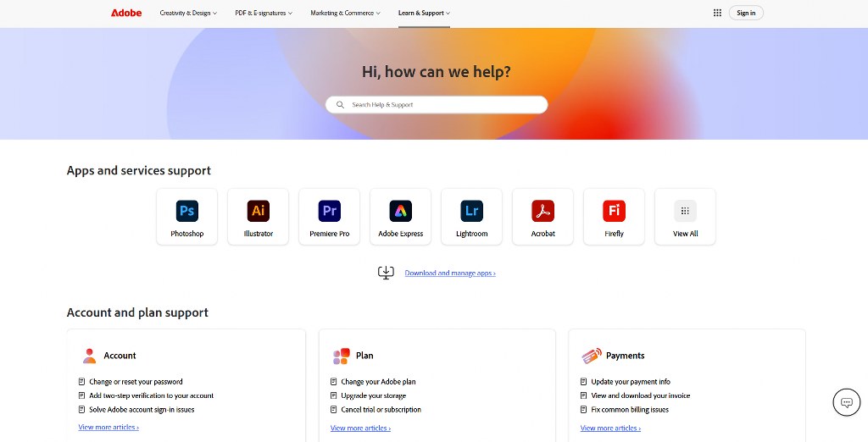The height and width of the screenshot is (442, 868).
Task: View more articles under Plan
Action: (360, 428)
